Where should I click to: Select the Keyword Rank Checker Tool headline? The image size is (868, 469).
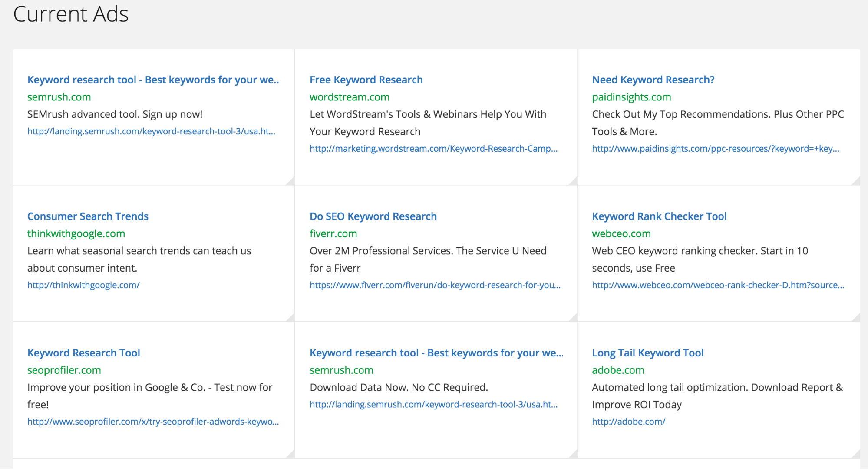(x=659, y=216)
